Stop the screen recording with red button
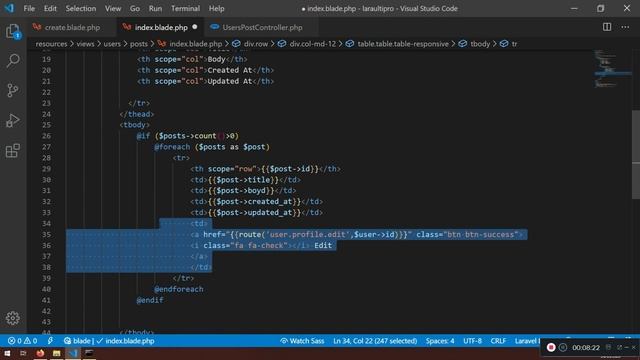This screenshot has width=640, height=360. pyautogui.click(x=551, y=347)
